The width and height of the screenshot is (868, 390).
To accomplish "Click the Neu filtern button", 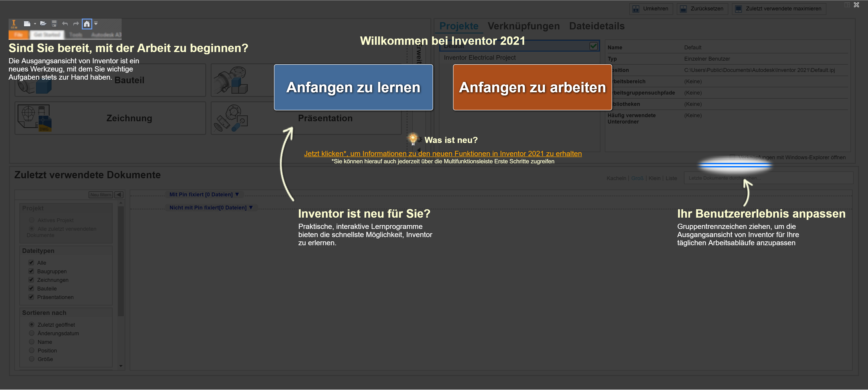I will coord(101,195).
